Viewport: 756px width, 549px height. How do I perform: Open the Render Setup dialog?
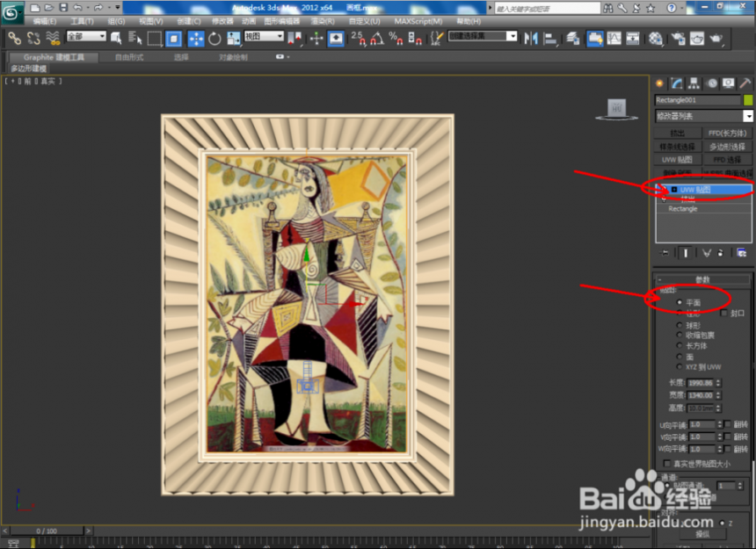click(x=679, y=39)
